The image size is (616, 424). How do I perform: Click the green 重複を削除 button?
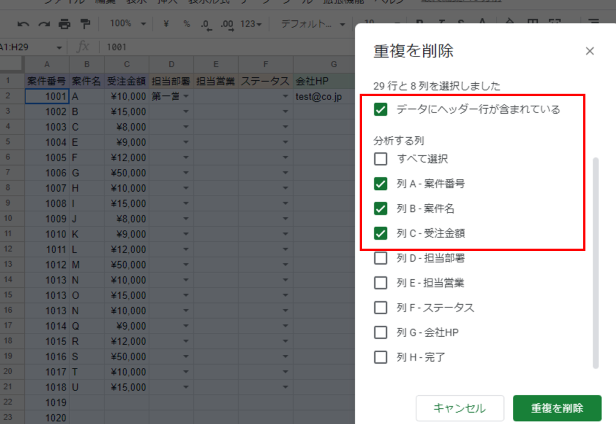click(x=557, y=408)
